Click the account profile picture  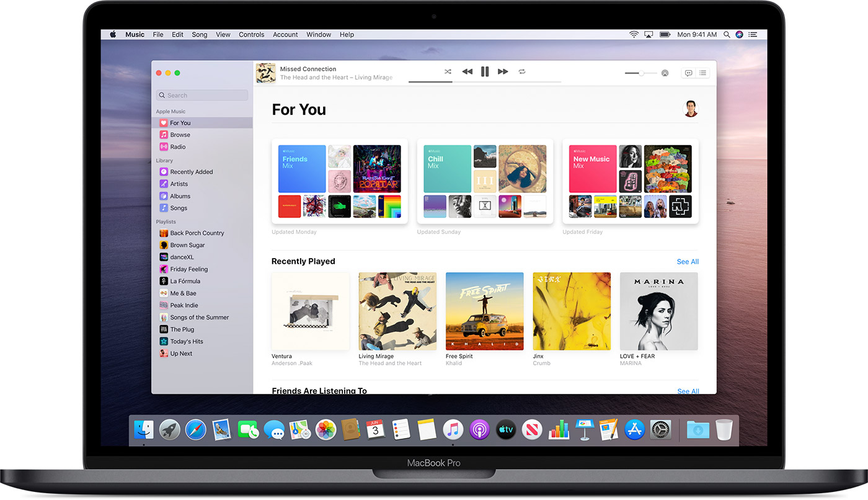(691, 109)
